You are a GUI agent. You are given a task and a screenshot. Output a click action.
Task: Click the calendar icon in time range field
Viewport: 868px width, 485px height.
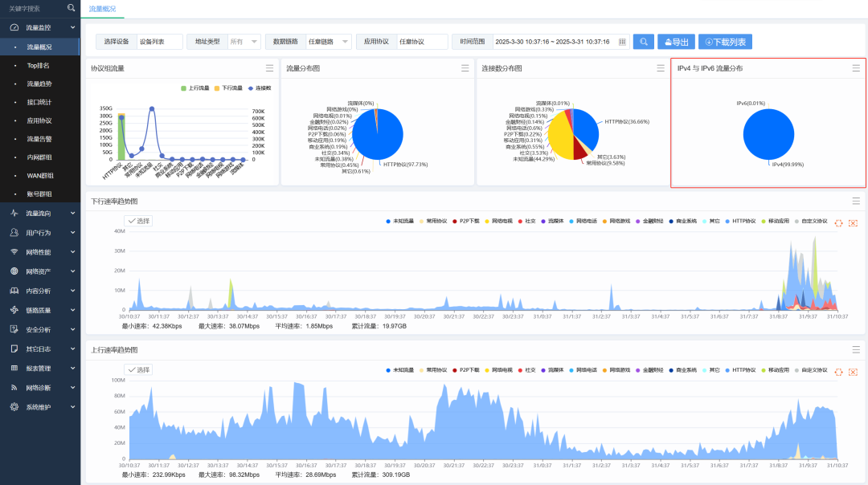pos(622,42)
